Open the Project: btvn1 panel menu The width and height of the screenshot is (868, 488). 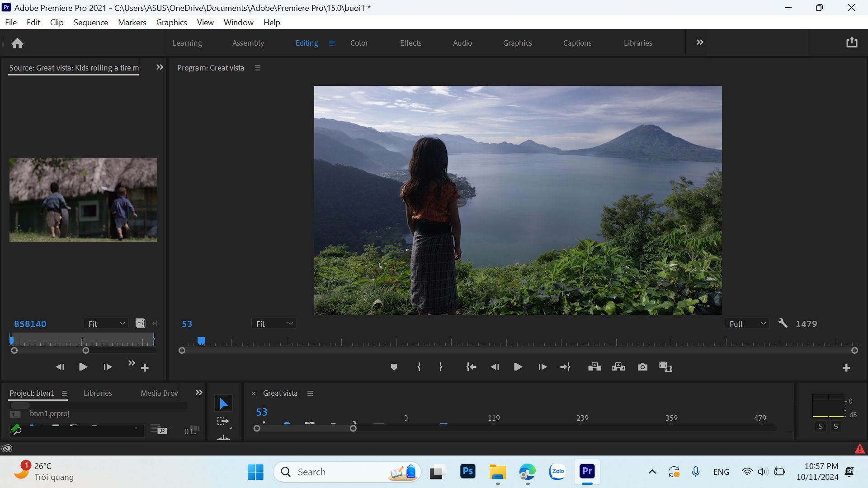point(65,393)
